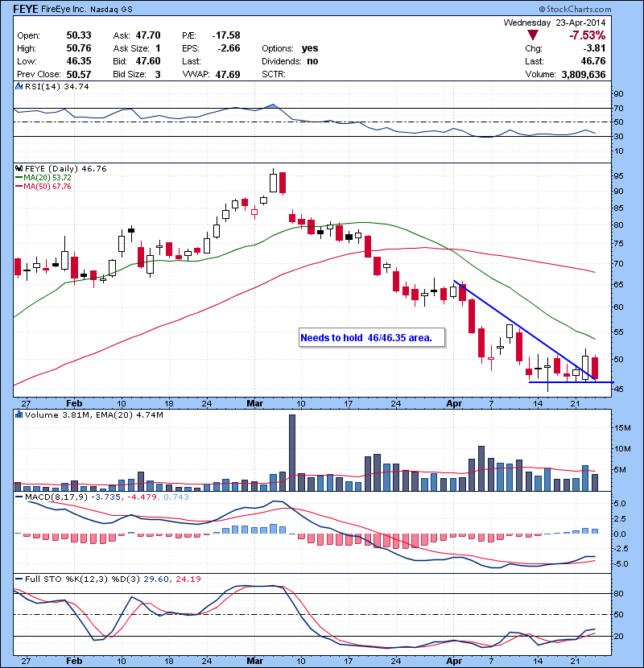
Task: Click the SCTR label
Action: [x=273, y=75]
